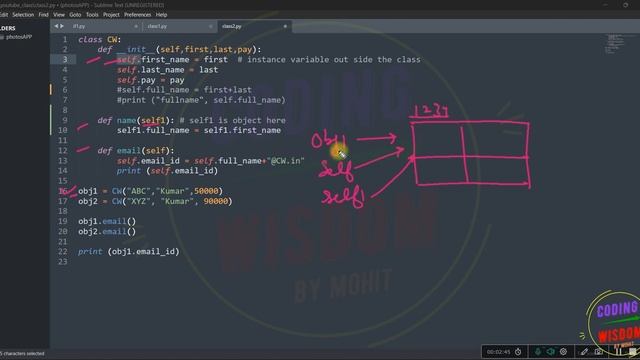Click the recorder camera screenshot icon
Image resolution: width=640 pixels, height=360 pixels.
598,351
